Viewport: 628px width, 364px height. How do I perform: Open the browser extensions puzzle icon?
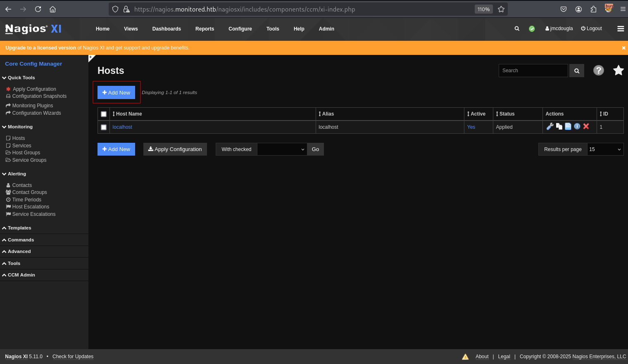pos(593,9)
